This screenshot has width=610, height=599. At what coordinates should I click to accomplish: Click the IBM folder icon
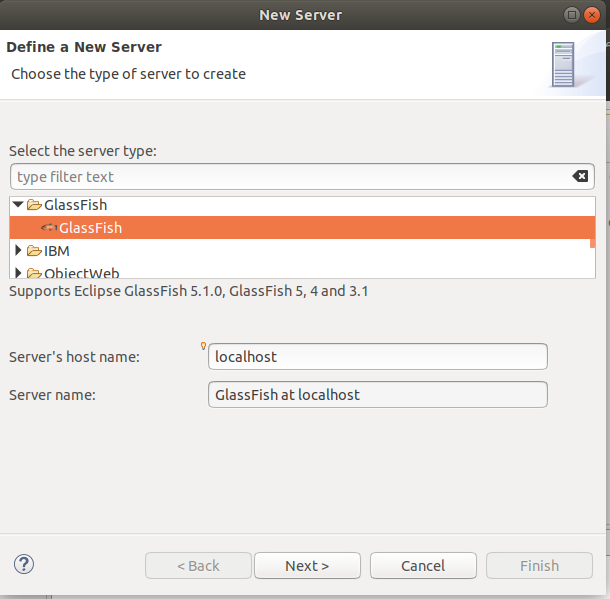pyautogui.click(x=34, y=250)
